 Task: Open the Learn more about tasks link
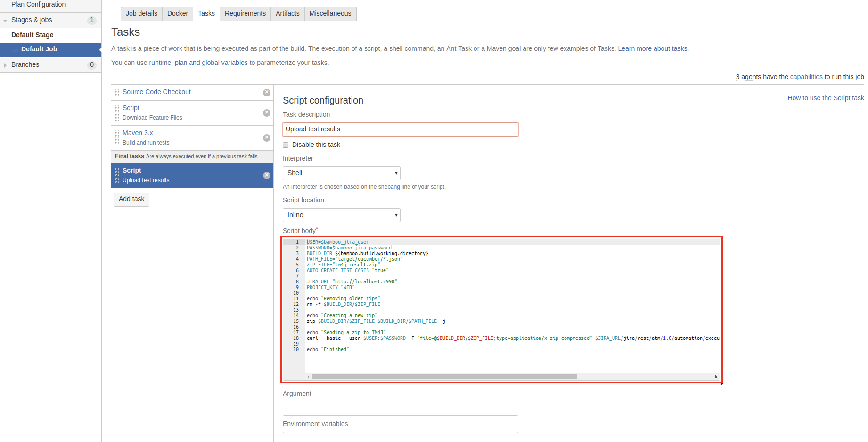pos(653,48)
